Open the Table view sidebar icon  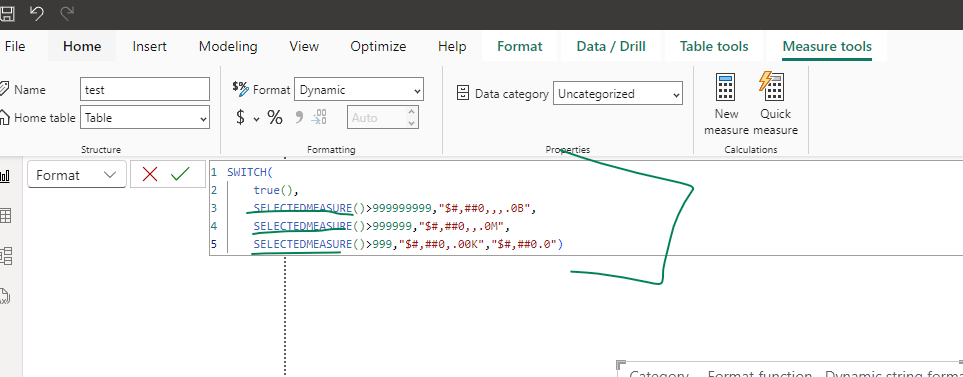(6, 216)
